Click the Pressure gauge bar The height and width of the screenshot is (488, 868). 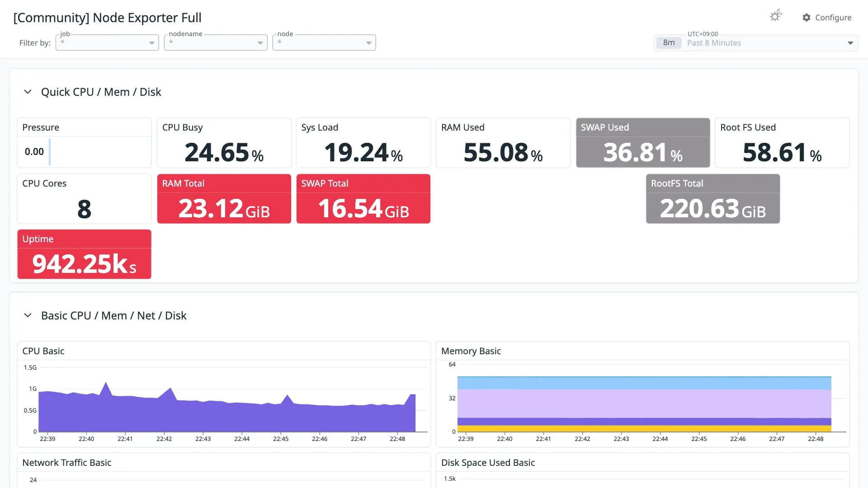point(50,152)
